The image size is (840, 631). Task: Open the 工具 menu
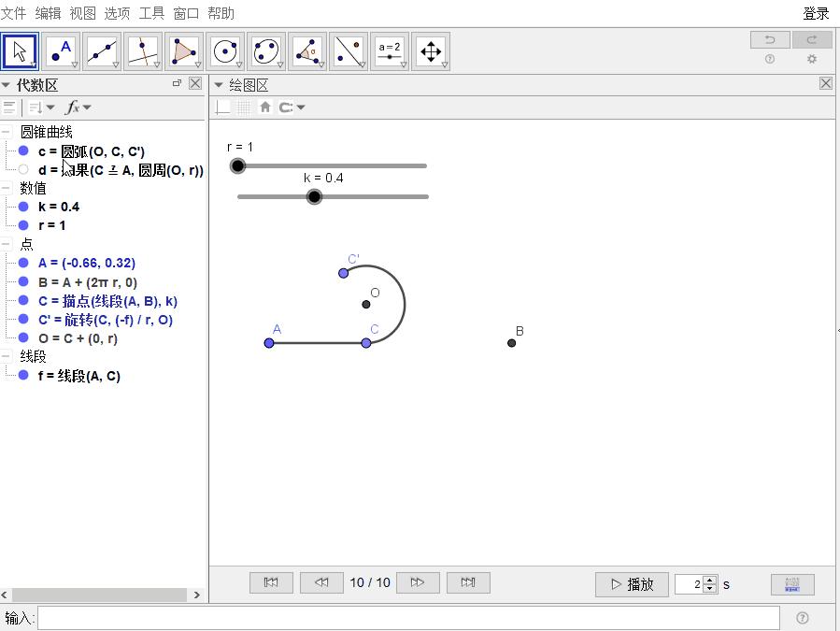click(151, 13)
